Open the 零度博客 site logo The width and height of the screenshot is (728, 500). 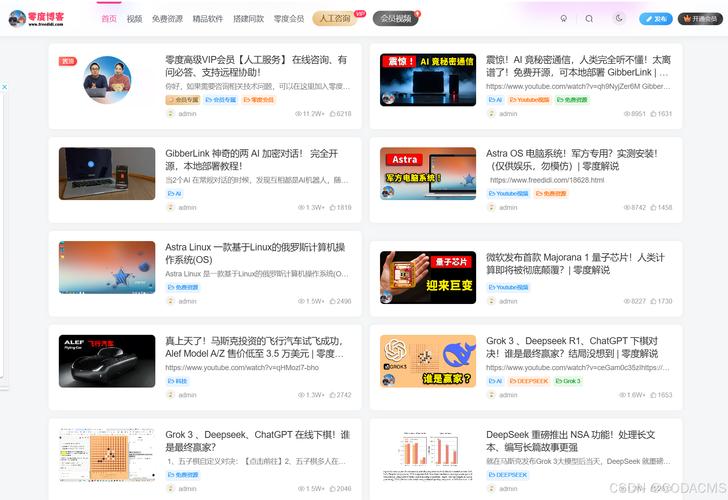coord(36,18)
